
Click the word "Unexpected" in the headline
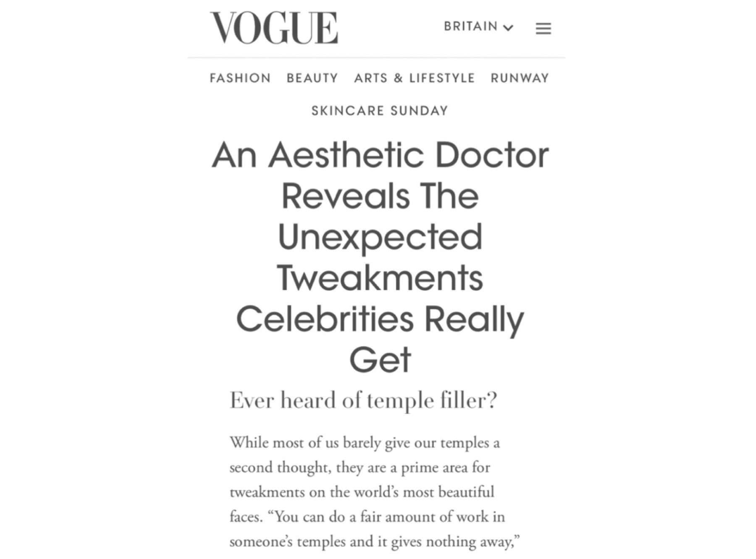pos(380,237)
